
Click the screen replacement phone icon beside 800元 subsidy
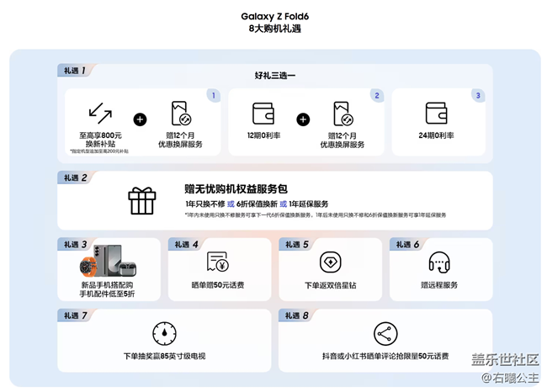178,114
